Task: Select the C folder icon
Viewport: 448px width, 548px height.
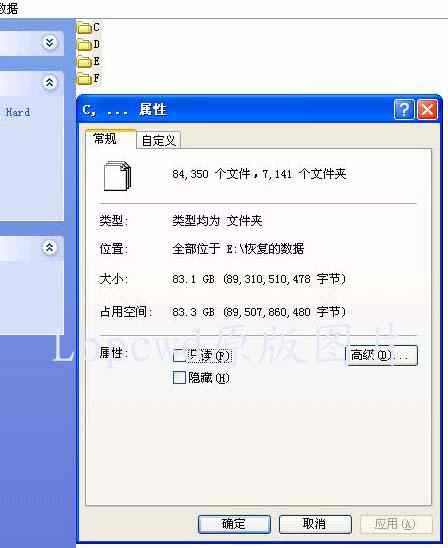Action: coord(84,28)
